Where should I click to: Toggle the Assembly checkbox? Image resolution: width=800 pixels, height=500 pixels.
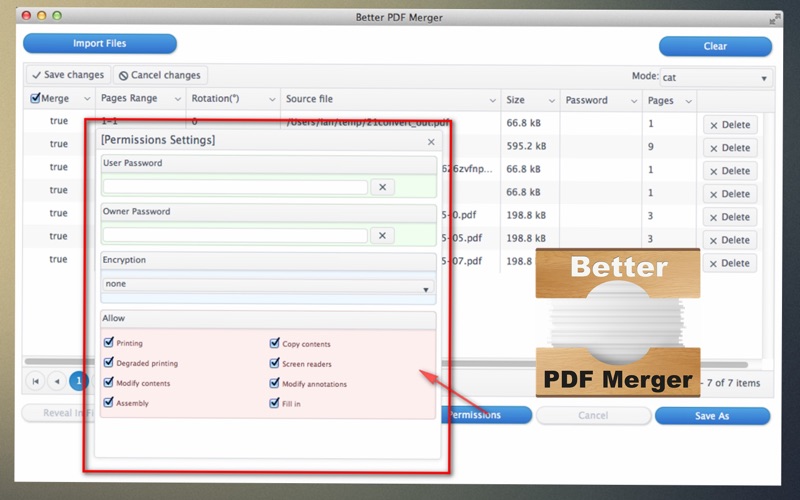109,402
